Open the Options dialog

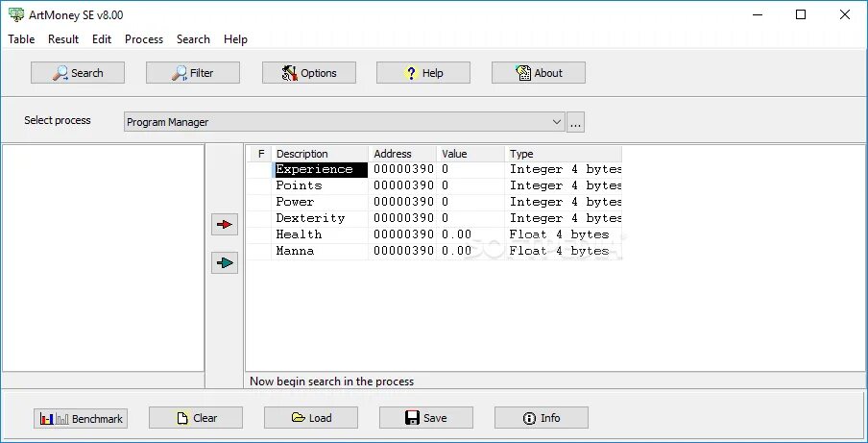point(309,73)
